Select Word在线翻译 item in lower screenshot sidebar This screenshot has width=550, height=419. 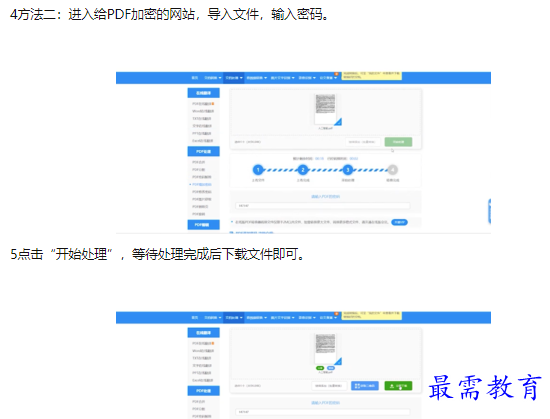click(x=203, y=351)
